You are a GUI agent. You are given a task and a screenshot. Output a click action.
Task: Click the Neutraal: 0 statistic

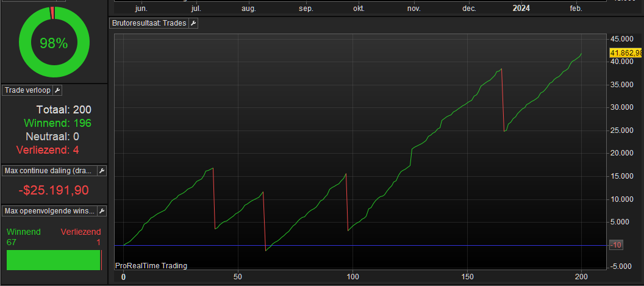tap(52, 137)
